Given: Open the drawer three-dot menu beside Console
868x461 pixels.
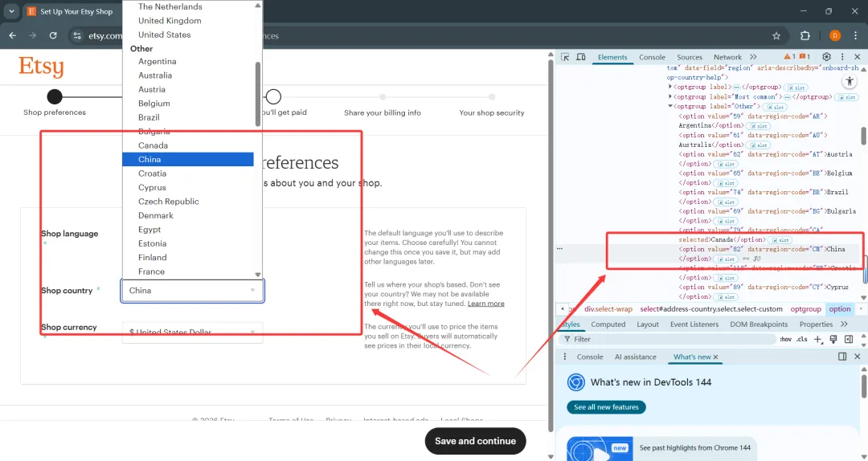Looking at the screenshot, I should (565, 357).
